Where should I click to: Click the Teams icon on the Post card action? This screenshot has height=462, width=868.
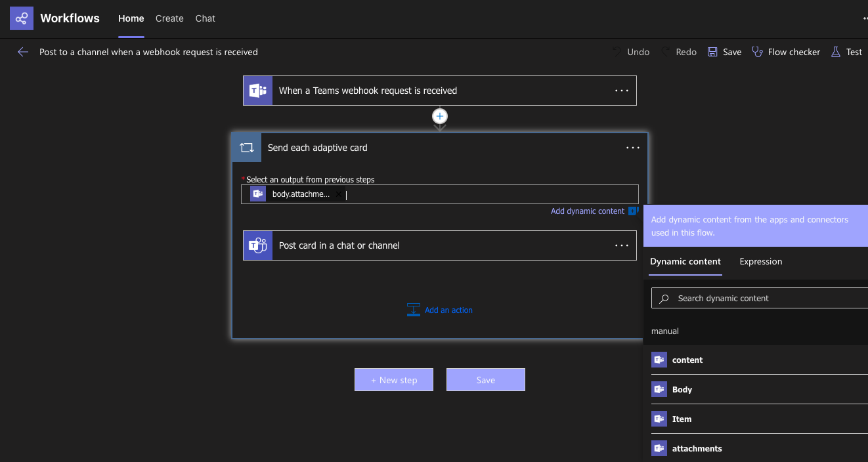[x=258, y=245]
